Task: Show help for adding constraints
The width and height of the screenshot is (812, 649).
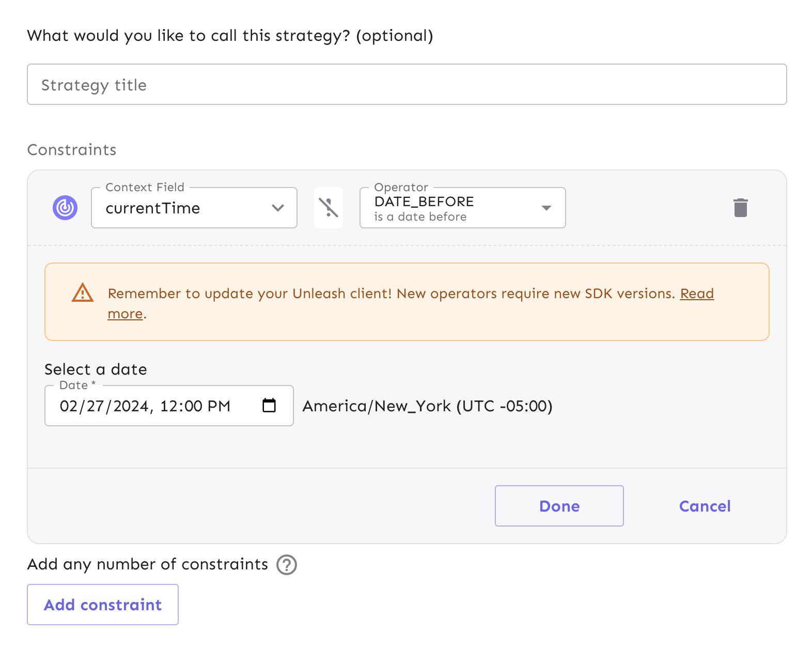Action: tap(287, 565)
